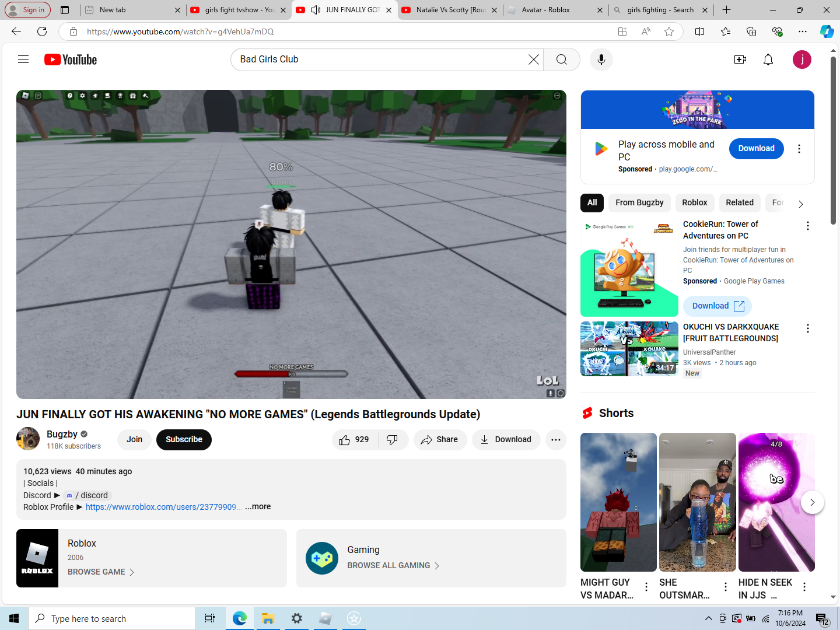Go back in the browser
The height and width of the screenshot is (630, 840).
16,32
